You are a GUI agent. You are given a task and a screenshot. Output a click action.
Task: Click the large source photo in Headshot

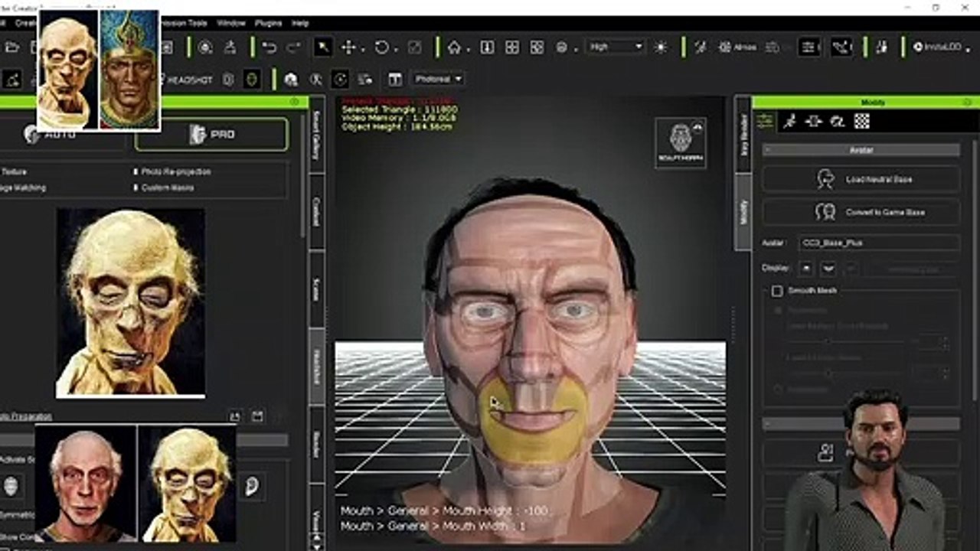point(130,303)
